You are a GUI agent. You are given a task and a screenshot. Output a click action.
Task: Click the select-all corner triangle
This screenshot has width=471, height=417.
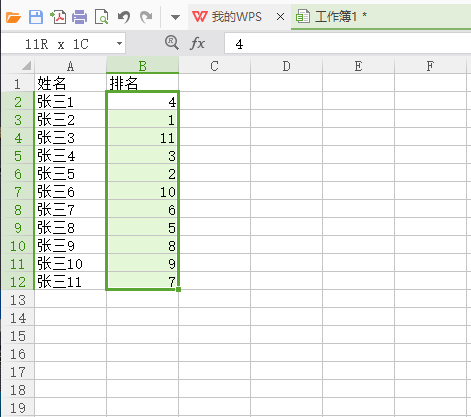tap(26, 65)
